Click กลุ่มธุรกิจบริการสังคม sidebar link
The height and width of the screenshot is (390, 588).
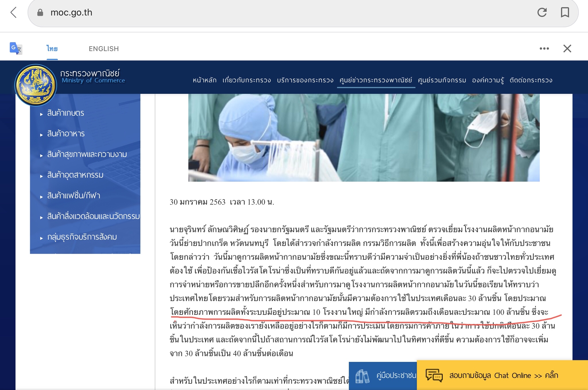coord(82,237)
